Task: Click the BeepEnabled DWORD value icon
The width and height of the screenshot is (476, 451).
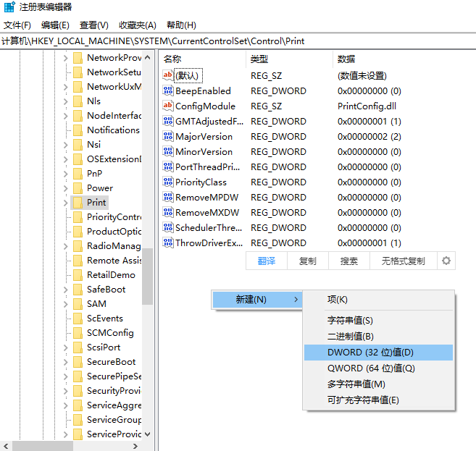Action: click(x=168, y=90)
